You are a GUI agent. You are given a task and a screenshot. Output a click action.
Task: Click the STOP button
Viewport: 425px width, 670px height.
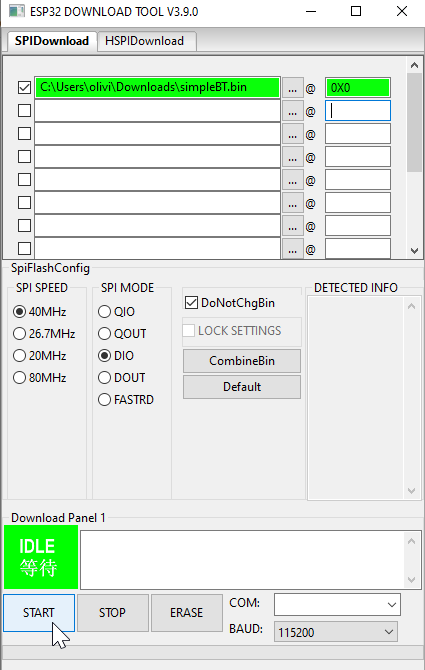(x=113, y=613)
